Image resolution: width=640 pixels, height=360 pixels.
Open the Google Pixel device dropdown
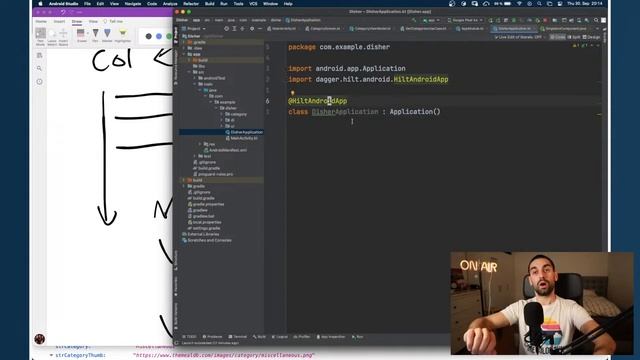click(x=465, y=20)
